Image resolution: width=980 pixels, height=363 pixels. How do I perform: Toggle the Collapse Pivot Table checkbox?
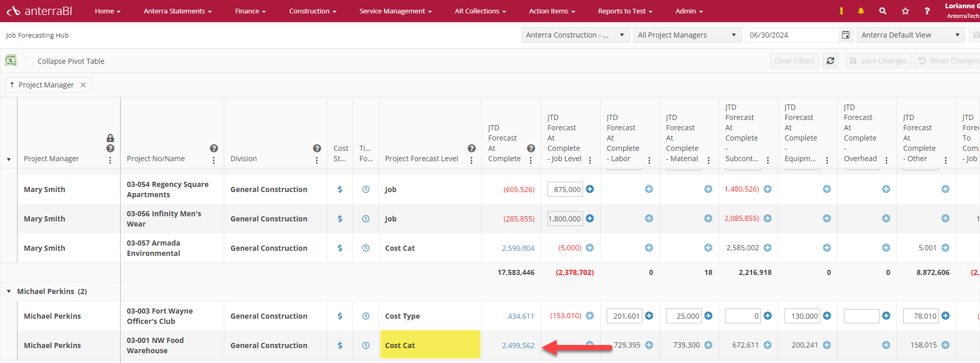29,61
